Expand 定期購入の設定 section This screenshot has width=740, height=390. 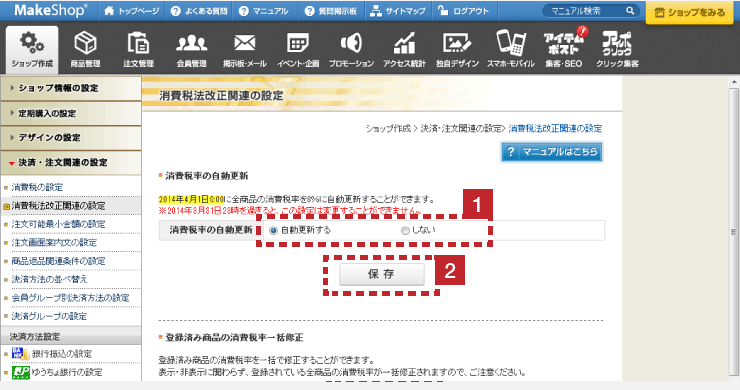point(71,113)
